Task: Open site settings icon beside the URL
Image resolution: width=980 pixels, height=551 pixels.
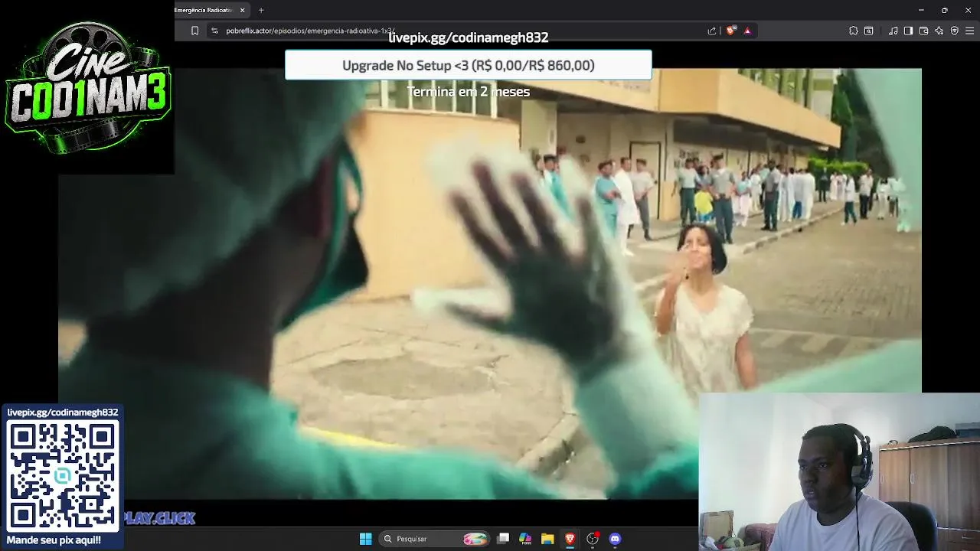Action: click(214, 31)
